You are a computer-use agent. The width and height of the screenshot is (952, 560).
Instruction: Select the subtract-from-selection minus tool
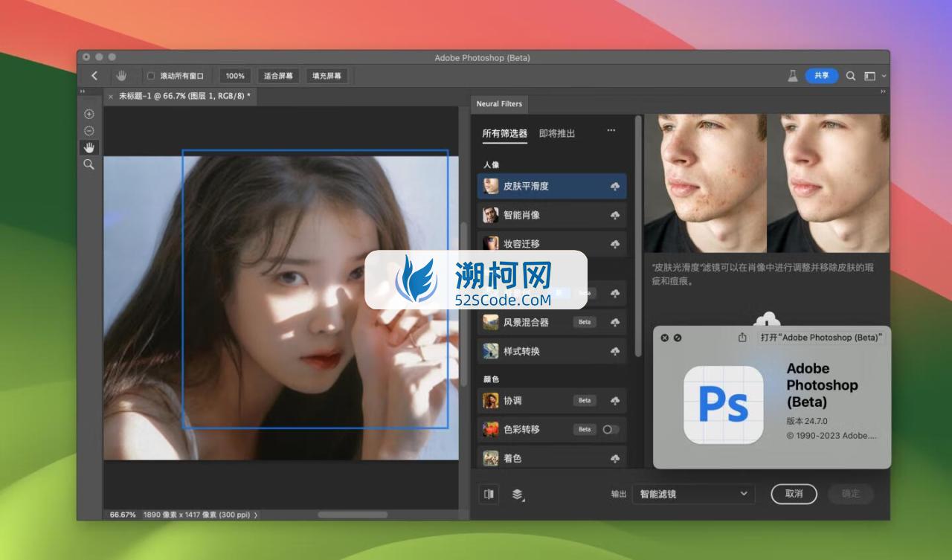pos(89,131)
